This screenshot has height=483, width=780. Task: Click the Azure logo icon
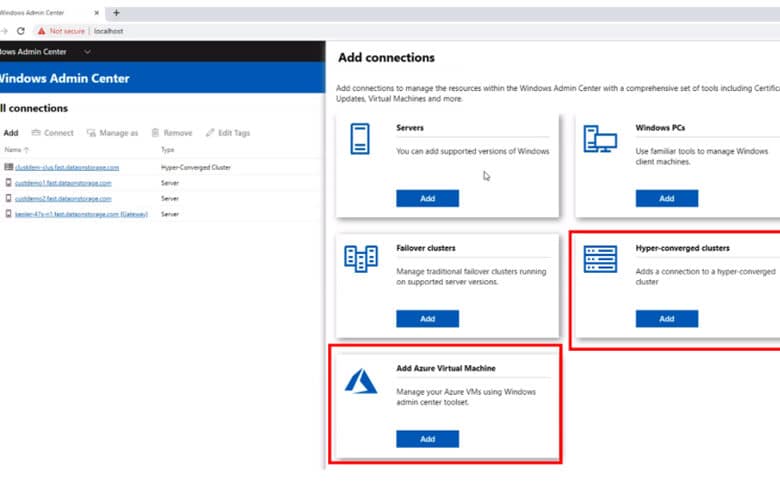[x=361, y=381]
